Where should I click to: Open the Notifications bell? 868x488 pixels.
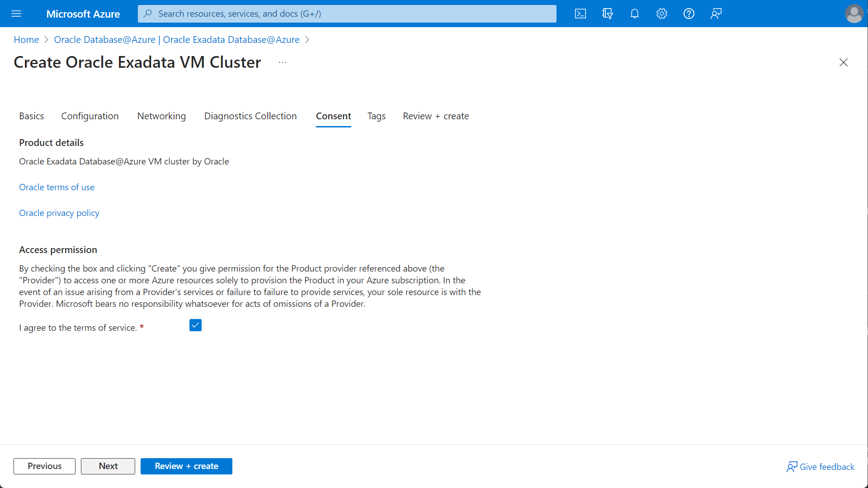pos(634,14)
